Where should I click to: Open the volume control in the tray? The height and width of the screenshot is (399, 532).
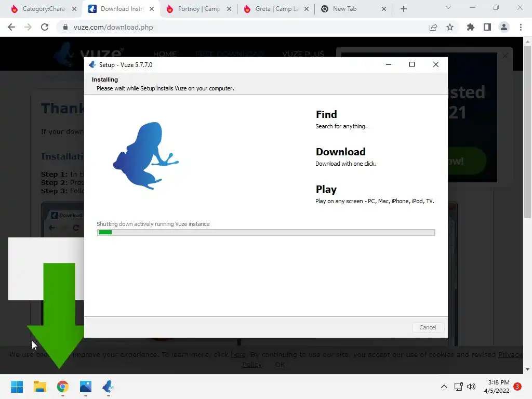(471, 387)
